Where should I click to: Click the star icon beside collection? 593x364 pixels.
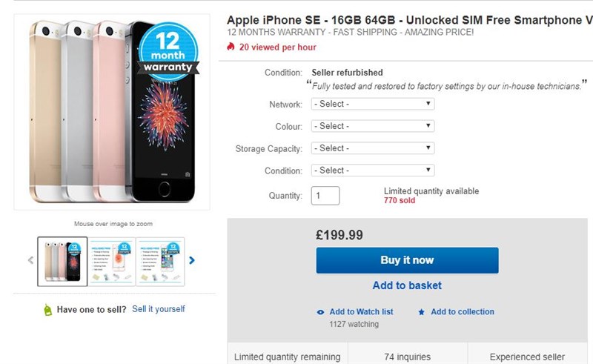(x=422, y=312)
